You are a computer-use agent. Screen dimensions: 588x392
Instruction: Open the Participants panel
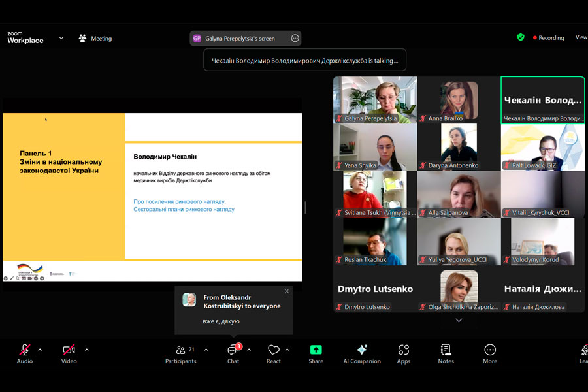pyautogui.click(x=181, y=353)
